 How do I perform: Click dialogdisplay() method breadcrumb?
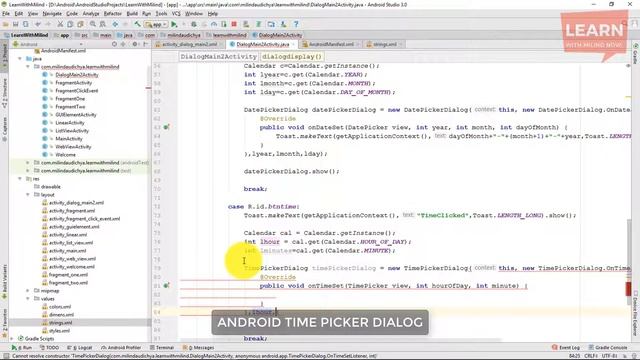pyautogui.click(x=292, y=56)
